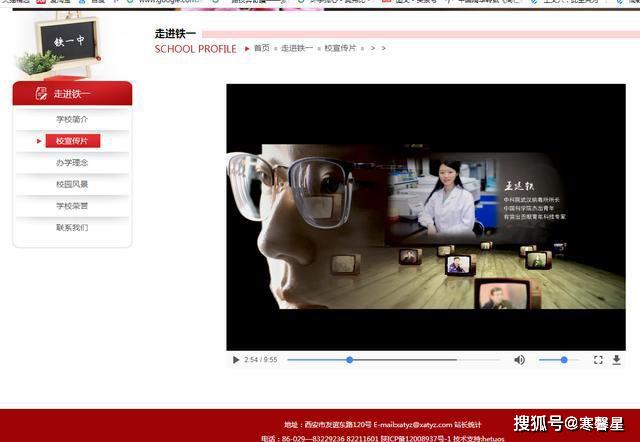Click the video progress slider handle

click(349, 360)
